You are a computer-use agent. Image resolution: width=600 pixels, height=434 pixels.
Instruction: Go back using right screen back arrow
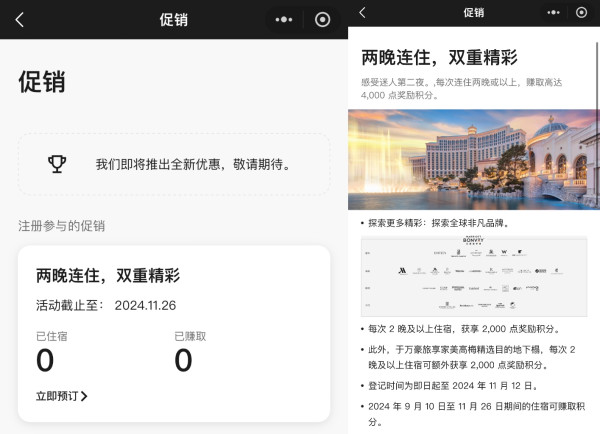(x=362, y=13)
